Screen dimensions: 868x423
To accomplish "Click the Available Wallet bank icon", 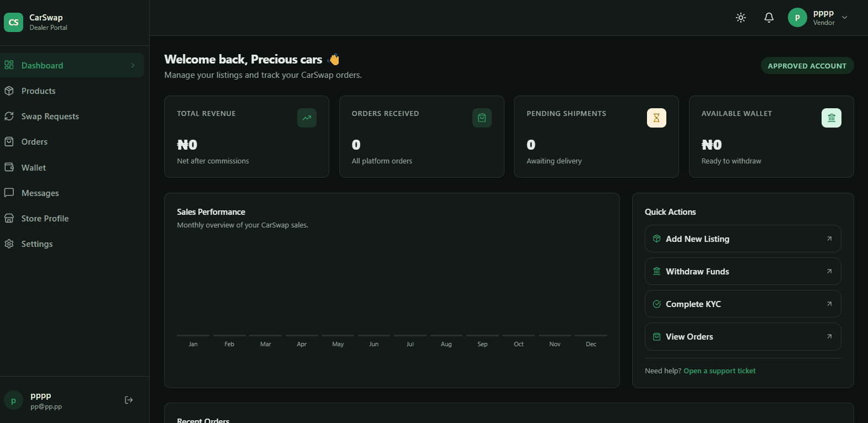I will click(x=832, y=118).
